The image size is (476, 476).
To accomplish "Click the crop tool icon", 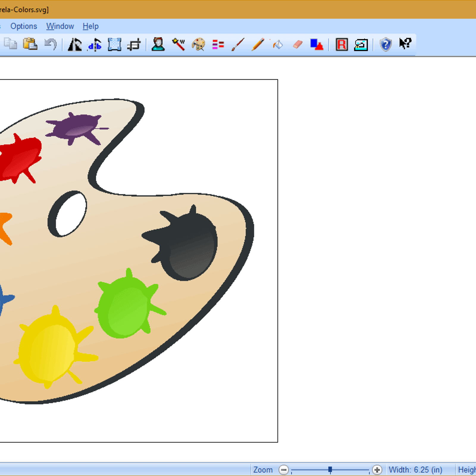I will click(x=134, y=45).
